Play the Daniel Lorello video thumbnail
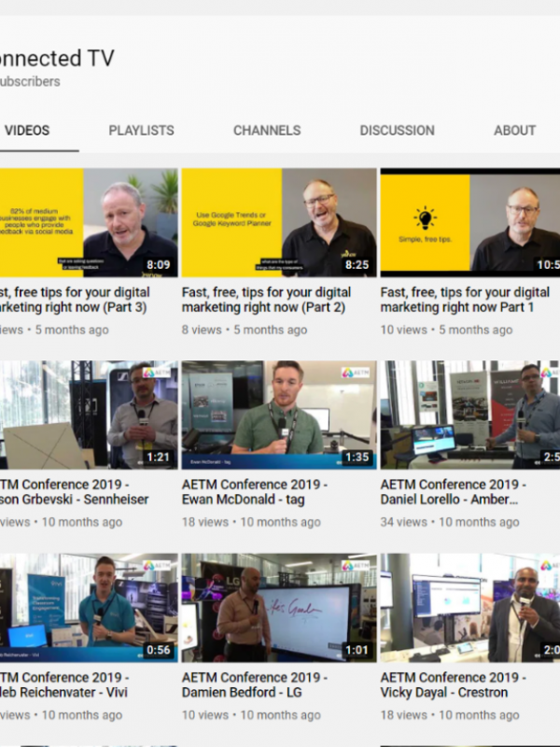 point(470,415)
